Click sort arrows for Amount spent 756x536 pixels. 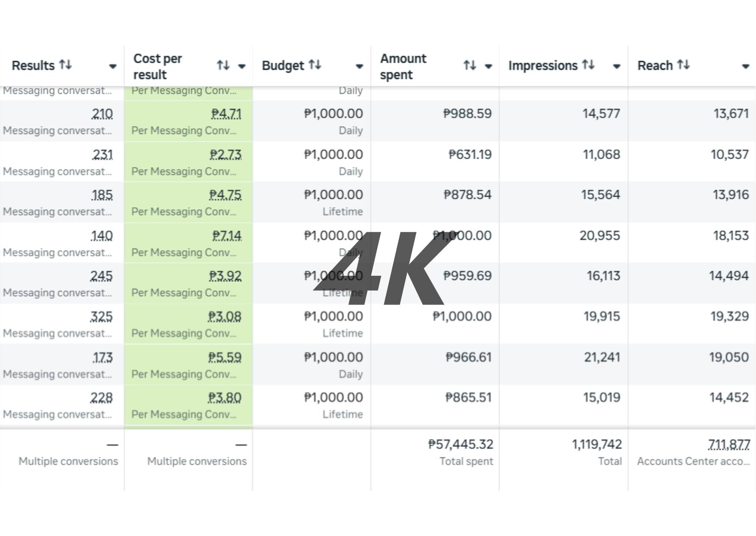[x=470, y=66]
